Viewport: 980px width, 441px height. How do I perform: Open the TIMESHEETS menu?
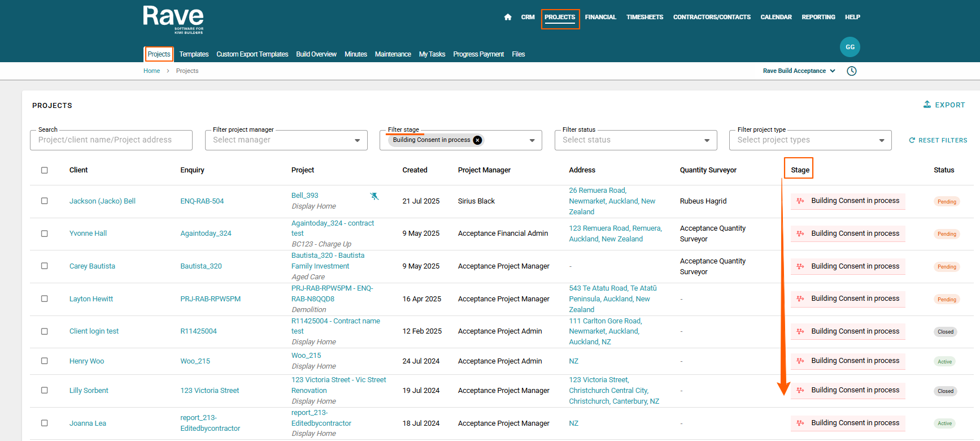(644, 17)
